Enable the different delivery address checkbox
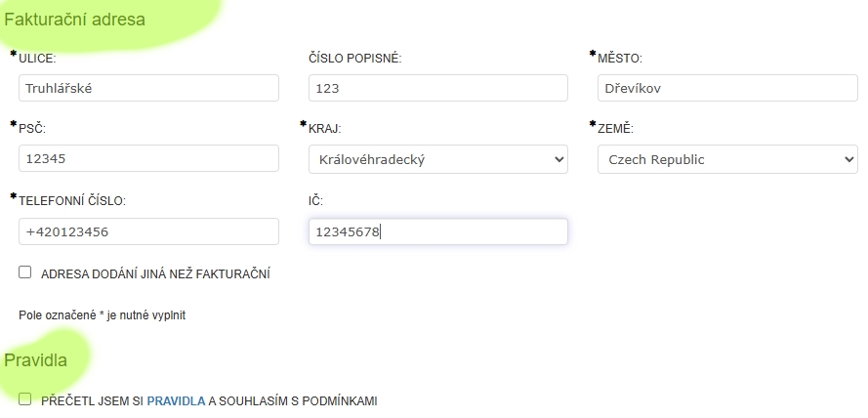 25,273
